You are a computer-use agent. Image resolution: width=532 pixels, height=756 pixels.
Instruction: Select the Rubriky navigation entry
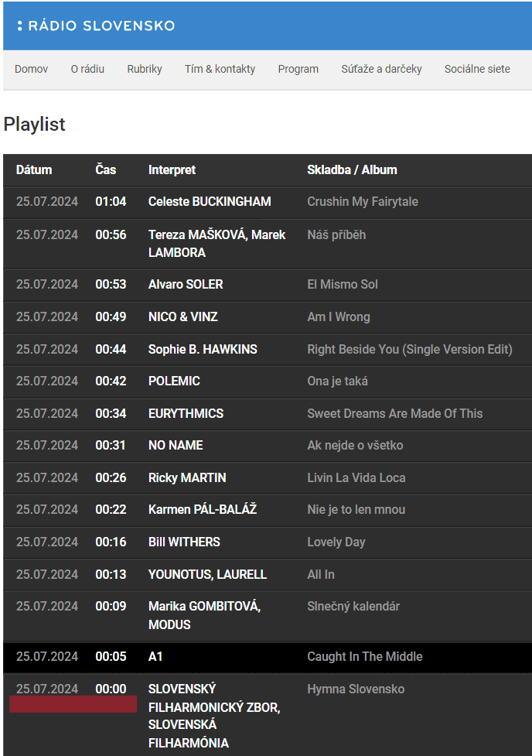click(x=144, y=69)
